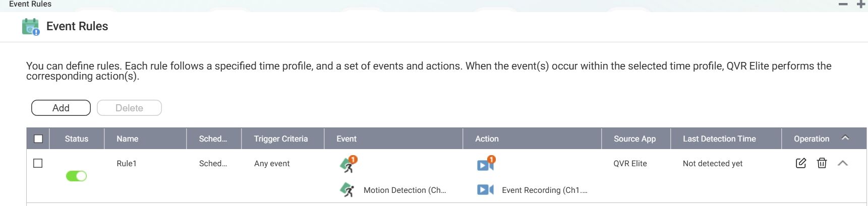Click the Trigger Criteria column header
The height and width of the screenshot is (206, 868).
click(281, 139)
